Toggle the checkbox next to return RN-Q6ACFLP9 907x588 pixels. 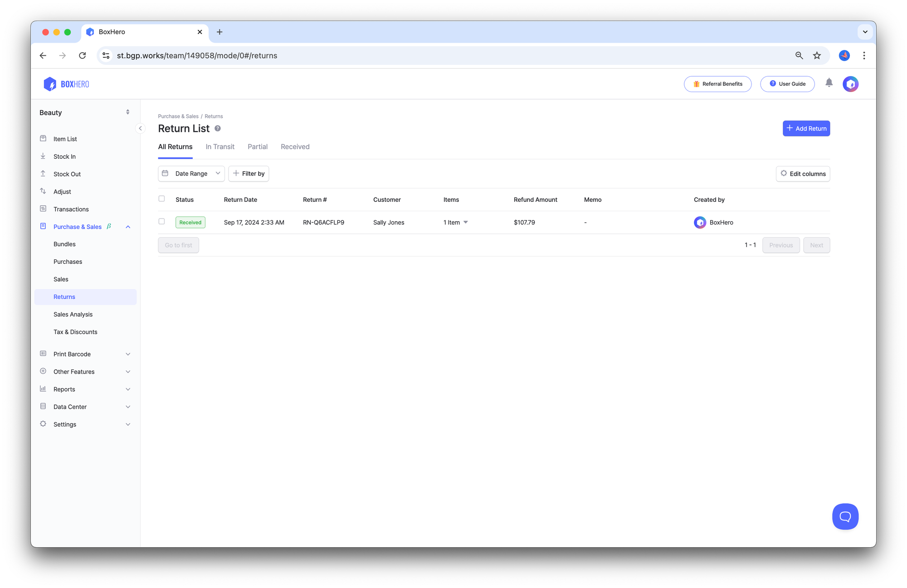pos(162,221)
